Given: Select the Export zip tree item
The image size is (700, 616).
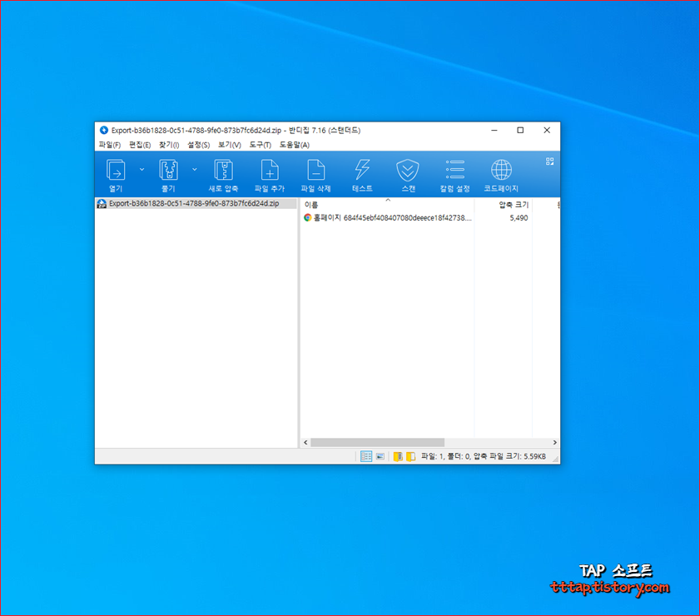Looking at the screenshot, I should 196,204.
